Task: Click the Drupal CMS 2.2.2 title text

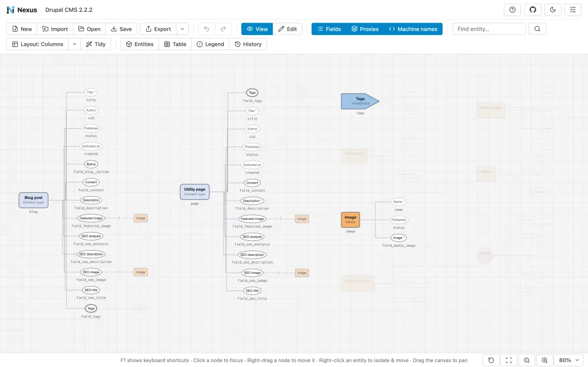Action: click(x=69, y=10)
